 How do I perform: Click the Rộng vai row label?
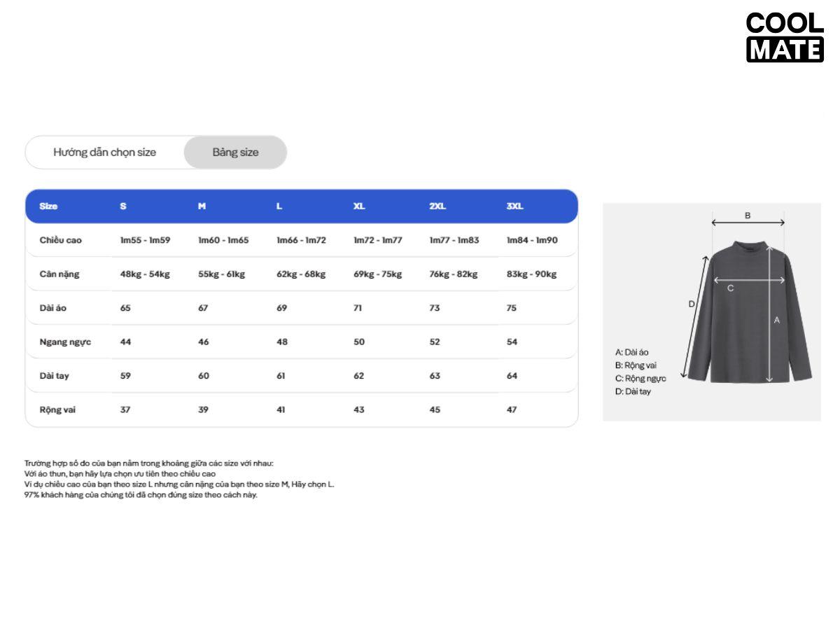pos(57,410)
